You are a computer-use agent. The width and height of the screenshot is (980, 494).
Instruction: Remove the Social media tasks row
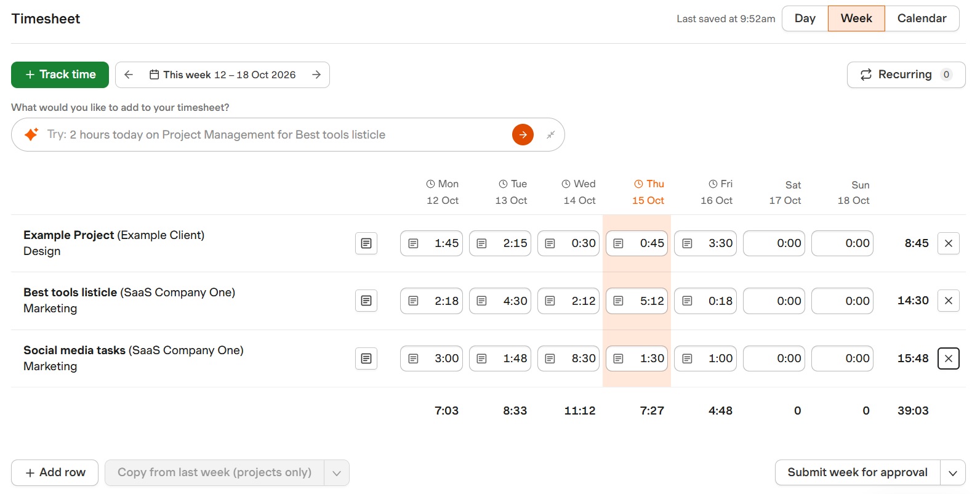tap(949, 358)
